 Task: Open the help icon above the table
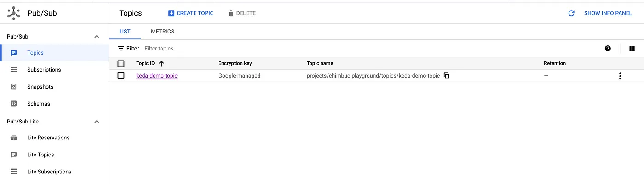click(x=608, y=49)
